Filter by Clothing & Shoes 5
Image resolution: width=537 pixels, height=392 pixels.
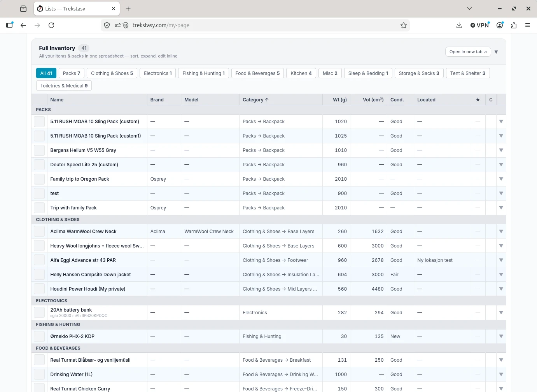pyautogui.click(x=112, y=73)
